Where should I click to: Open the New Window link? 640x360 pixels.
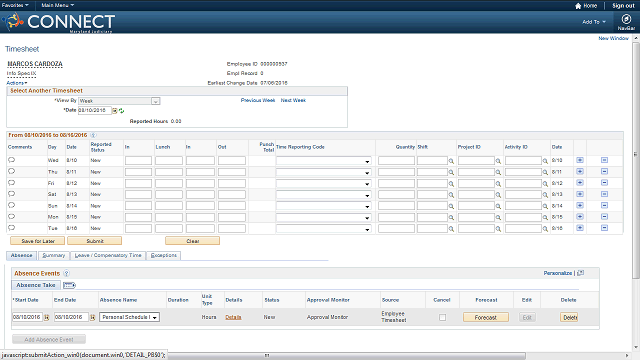point(613,38)
